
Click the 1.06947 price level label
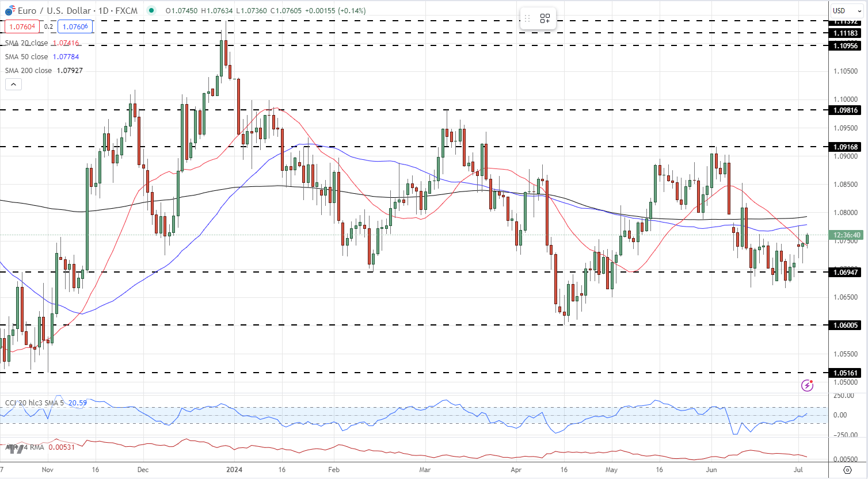[846, 272]
